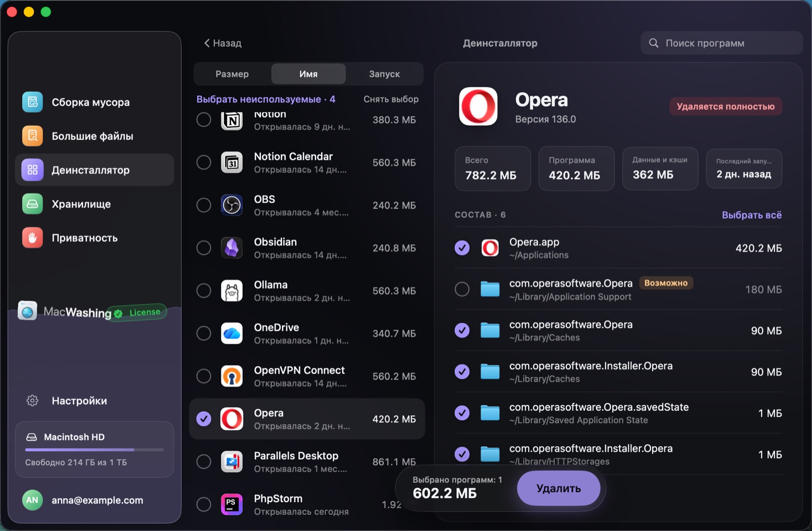The image size is (812, 531).
Task: Uncheck the Opera.app component checkbox
Action: click(462, 248)
